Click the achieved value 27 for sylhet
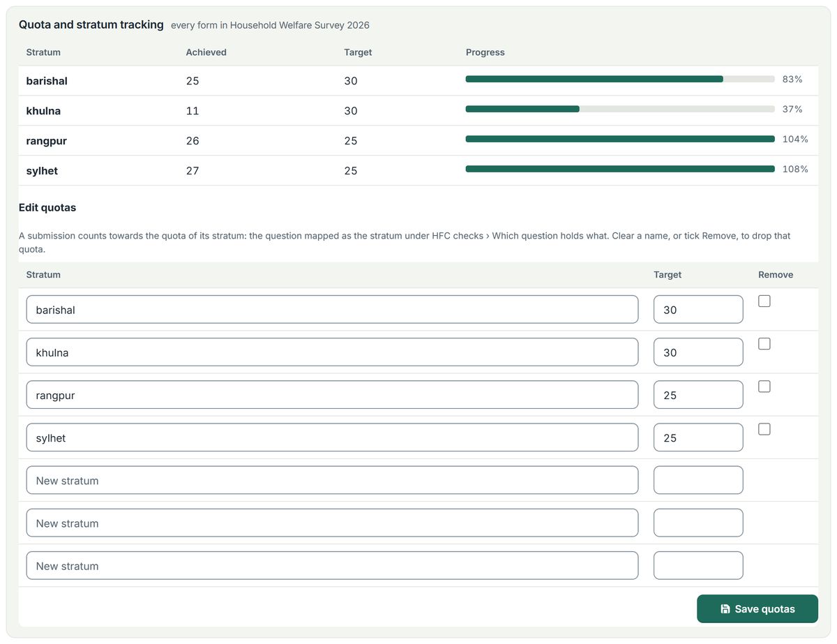The image size is (837, 644). point(193,171)
